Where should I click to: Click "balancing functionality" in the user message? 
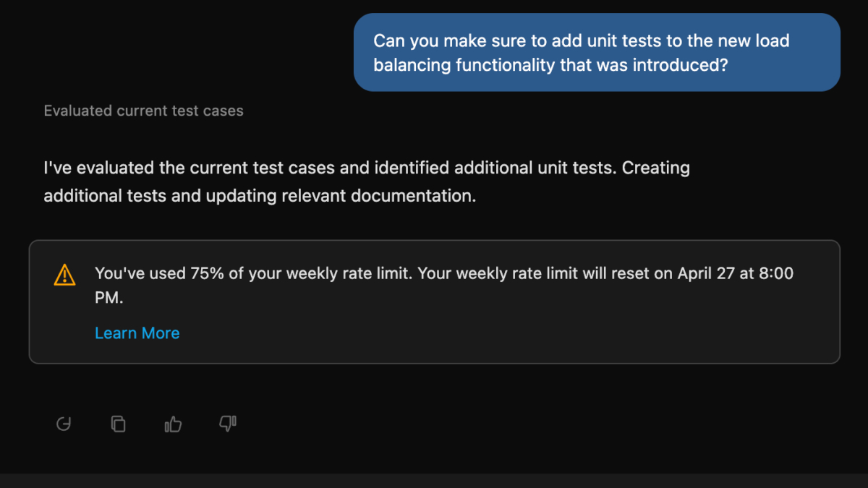[x=464, y=64]
